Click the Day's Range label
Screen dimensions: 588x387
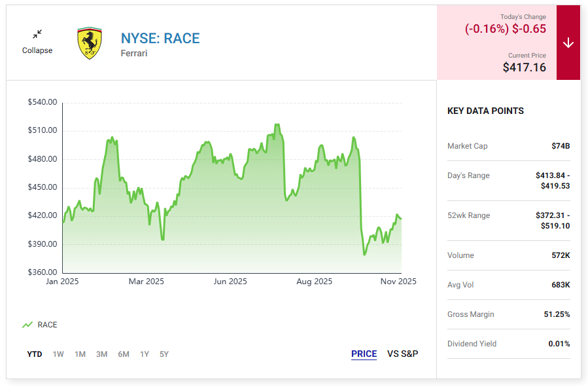click(x=468, y=175)
